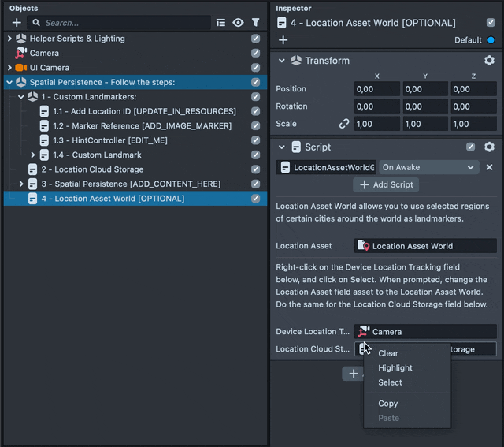Click the Position X input field

[377, 89]
